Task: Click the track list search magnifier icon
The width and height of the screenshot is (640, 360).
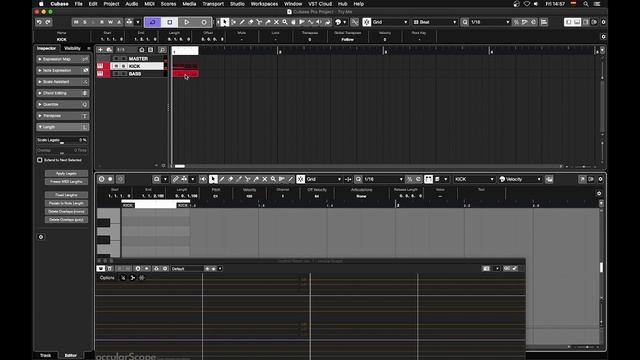Action: pyautogui.click(x=162, y=50)
